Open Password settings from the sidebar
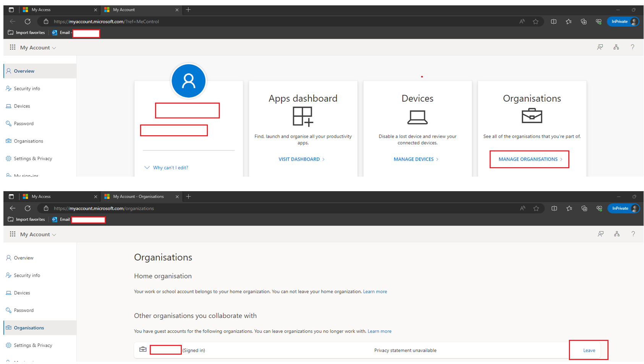 (x=24, y=123)
